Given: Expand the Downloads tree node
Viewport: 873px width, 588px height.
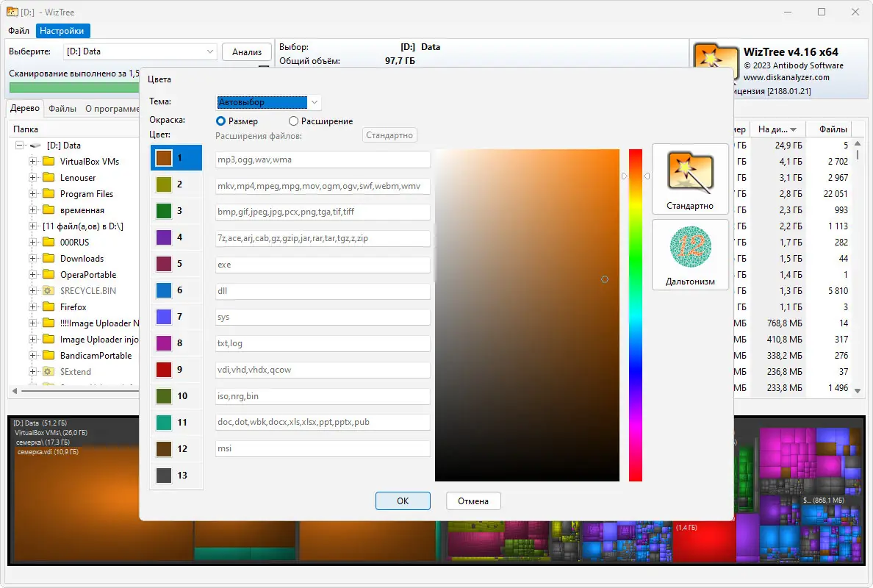Looking at the screenshot, I should point(33,259).
